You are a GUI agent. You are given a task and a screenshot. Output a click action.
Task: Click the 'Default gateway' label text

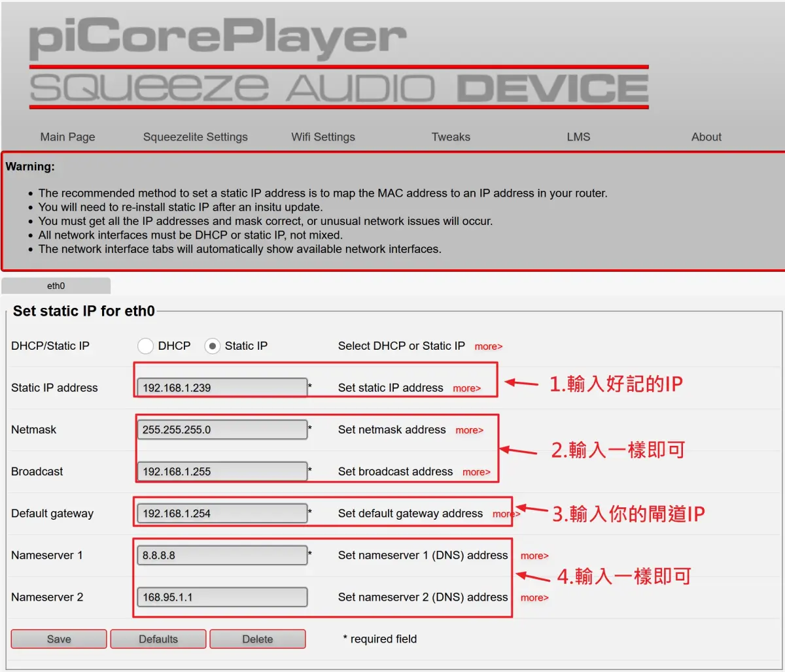(52, 513)
